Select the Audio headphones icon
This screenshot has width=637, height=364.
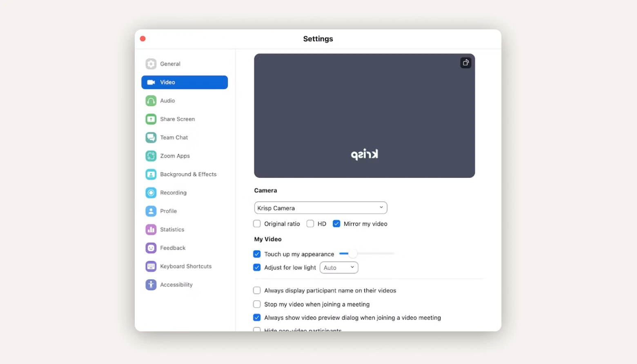point(151,101)
